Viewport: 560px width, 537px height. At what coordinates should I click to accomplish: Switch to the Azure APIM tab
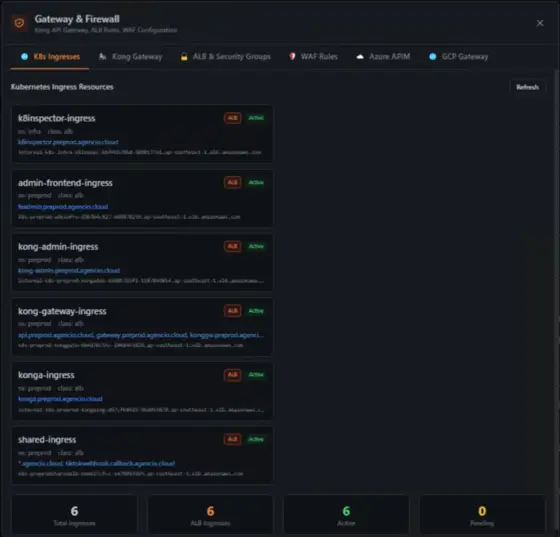coord(383,57)
